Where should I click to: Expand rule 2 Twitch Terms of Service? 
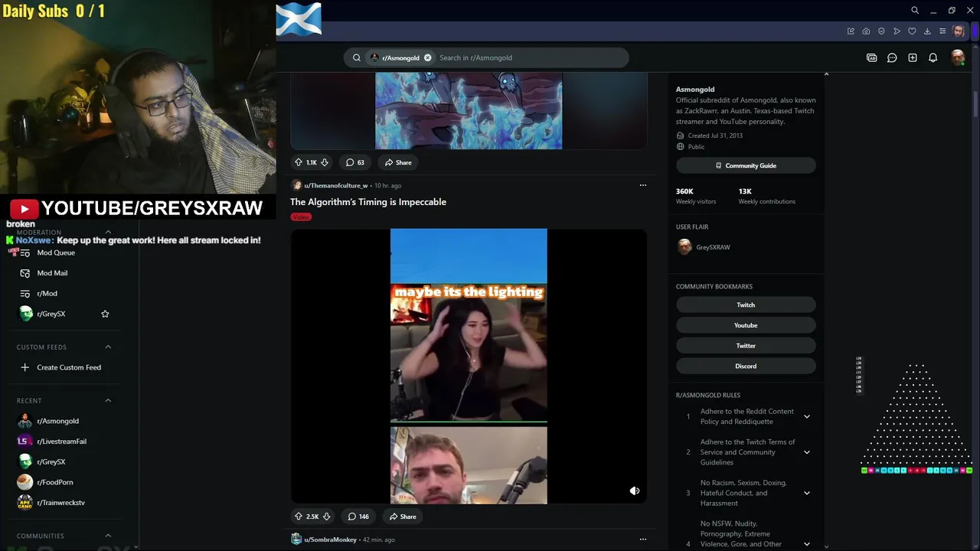coord(807,452)
